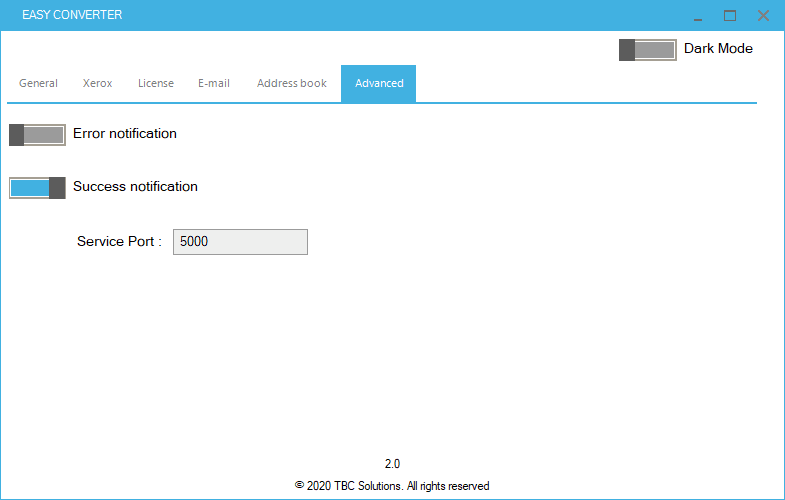This screenshot has width=785, height=500.
Task: Close the Easy Converter window
Action: coord(763,16)
